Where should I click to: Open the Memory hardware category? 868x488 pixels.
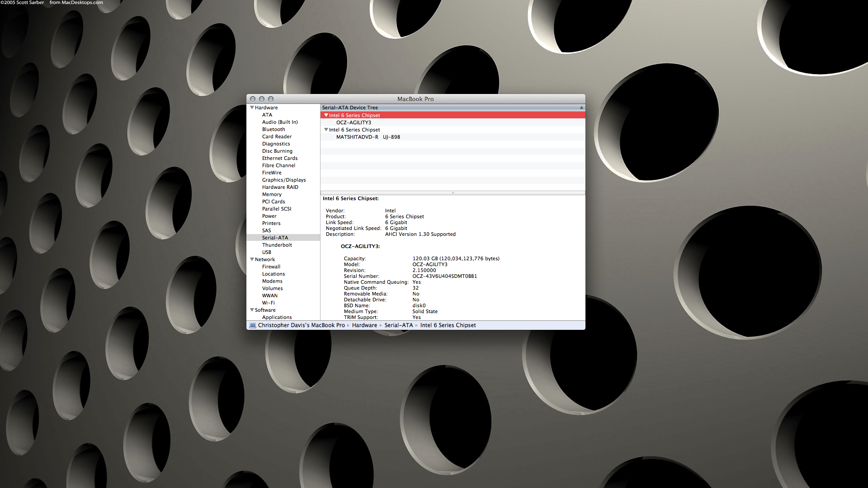click(272, 194)
